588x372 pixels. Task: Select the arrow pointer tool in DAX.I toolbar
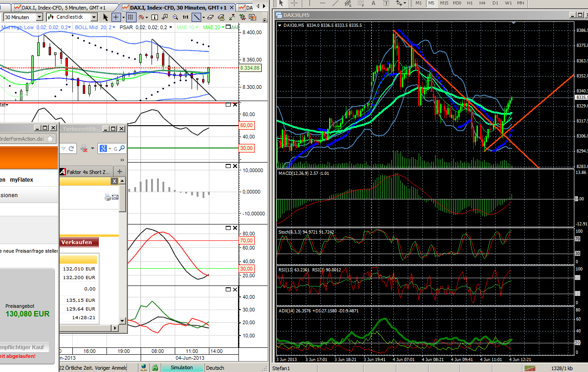[x=106, y=17]
